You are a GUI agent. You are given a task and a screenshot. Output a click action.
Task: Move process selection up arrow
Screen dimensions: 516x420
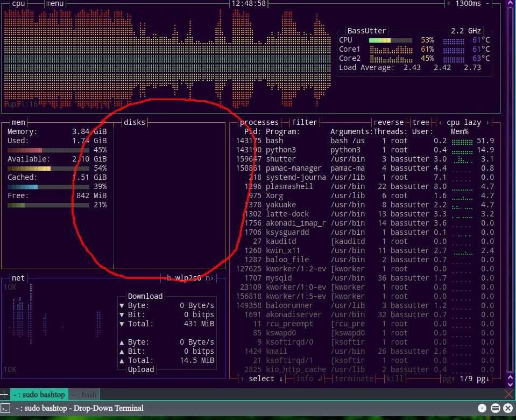[x=242, y=379]
